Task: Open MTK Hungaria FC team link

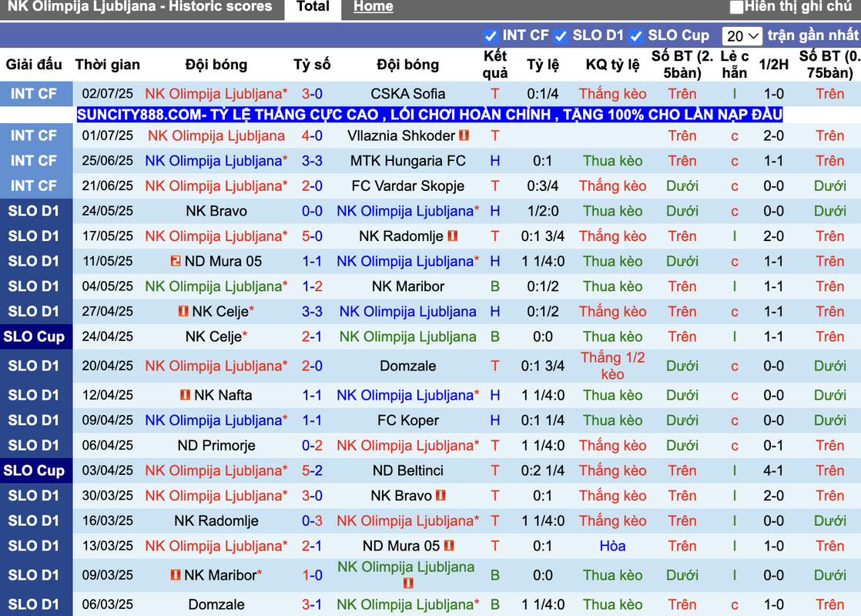Action: point(408,161)
